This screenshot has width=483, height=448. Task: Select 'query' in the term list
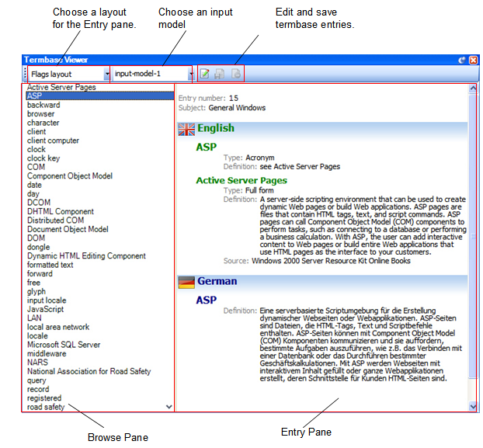tap(36, 380)
